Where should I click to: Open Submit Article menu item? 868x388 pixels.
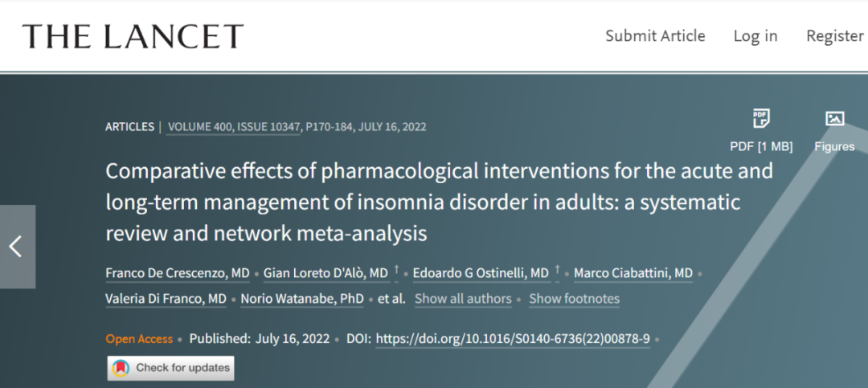(655, 36)
